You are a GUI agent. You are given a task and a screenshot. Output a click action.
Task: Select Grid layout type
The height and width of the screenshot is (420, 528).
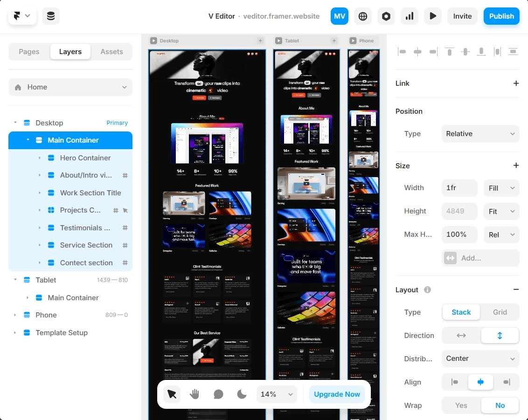500,312
